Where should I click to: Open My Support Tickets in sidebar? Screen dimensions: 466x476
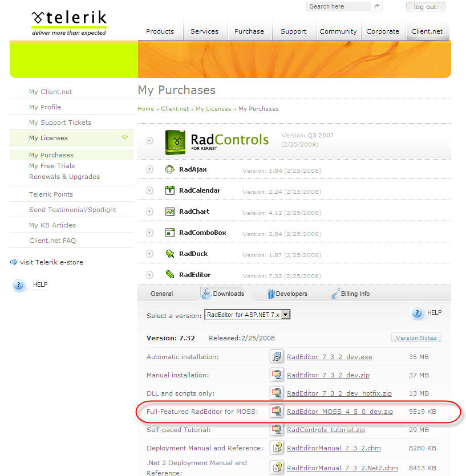[x=60, y=123]
